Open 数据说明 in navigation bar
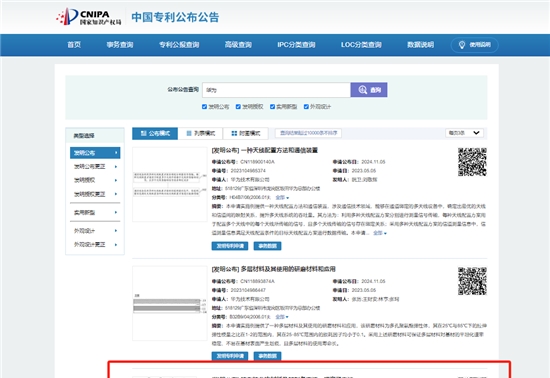The height and width of the screenshot is (378, 550). point(421,45)
